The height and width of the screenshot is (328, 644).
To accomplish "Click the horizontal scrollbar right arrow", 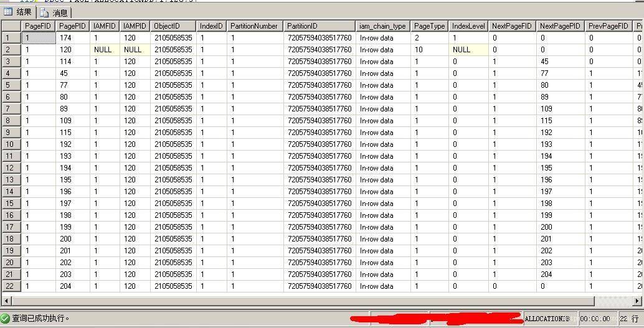I will [x=638, y=301].
